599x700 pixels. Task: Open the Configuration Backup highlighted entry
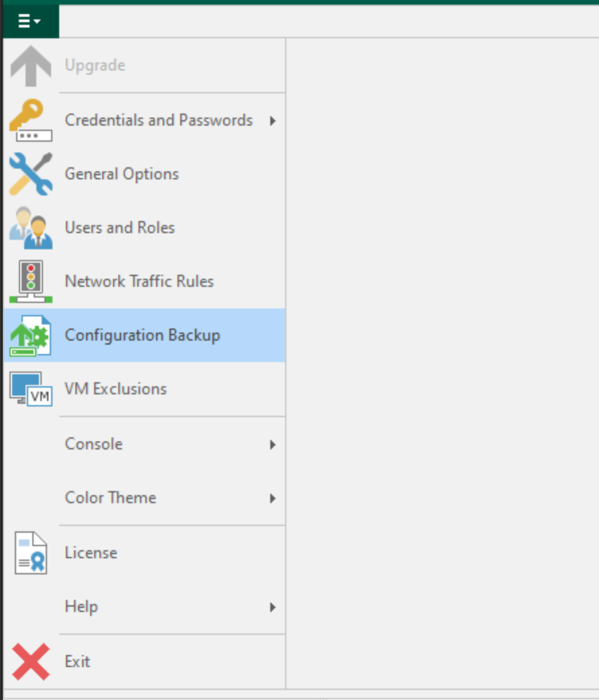coord(145,335)
